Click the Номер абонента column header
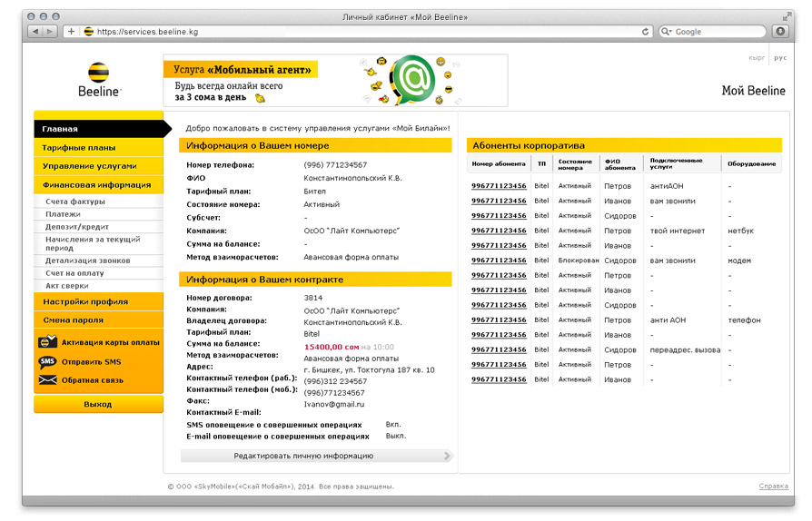Screen dimensions: 812x521 pyautogui.click(x=498, y=163)
